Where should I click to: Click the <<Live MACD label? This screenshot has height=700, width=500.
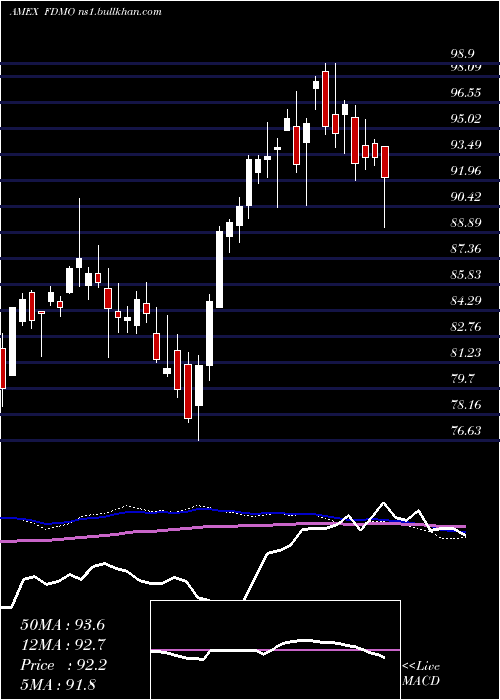421,674
